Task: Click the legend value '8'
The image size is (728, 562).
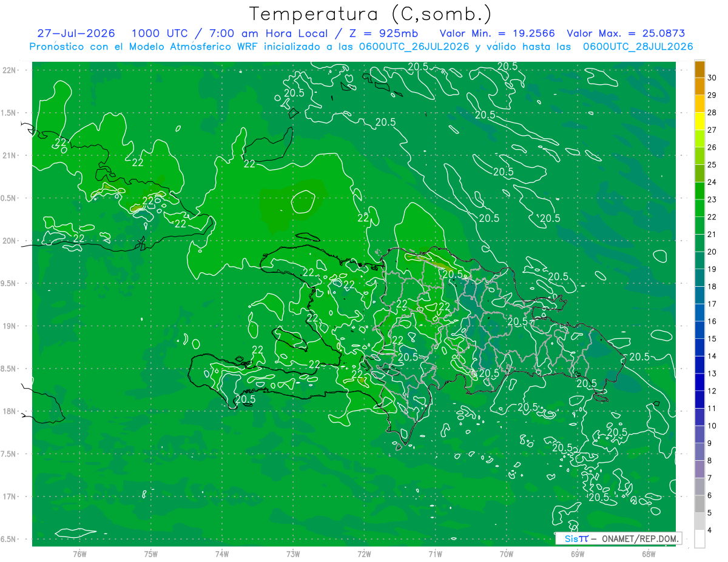Action: click(710, 460)
